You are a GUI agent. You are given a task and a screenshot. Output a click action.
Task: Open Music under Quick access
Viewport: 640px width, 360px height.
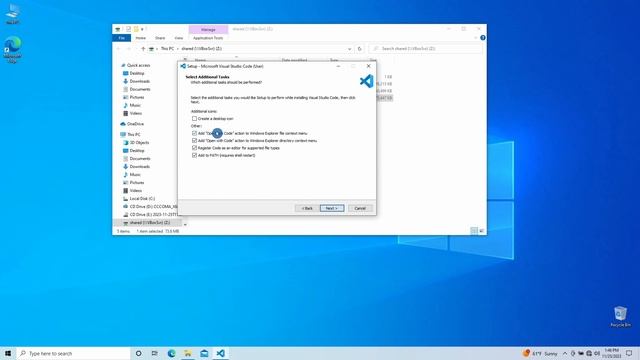[135, 105]
